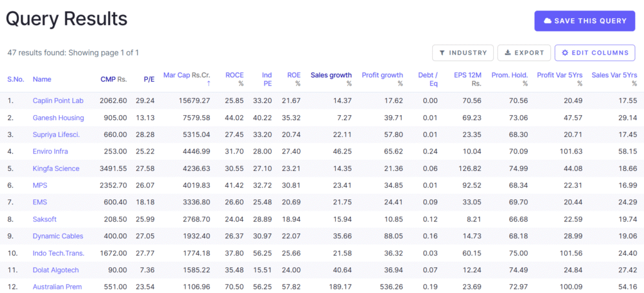Sort by Profit Var 5Yrs column
This screenshot has width=644, height=293.
(x=560, y=79)
